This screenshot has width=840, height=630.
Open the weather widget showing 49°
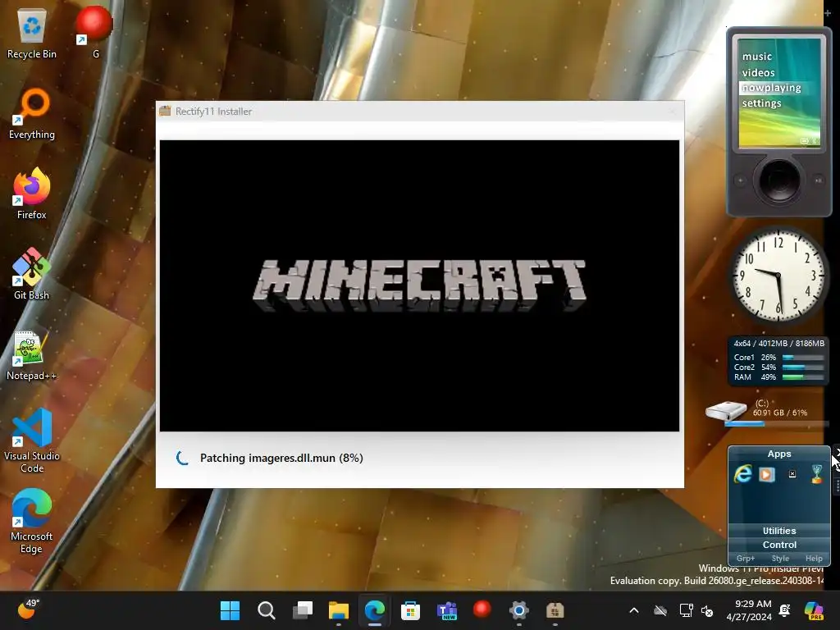coord(29,609)
